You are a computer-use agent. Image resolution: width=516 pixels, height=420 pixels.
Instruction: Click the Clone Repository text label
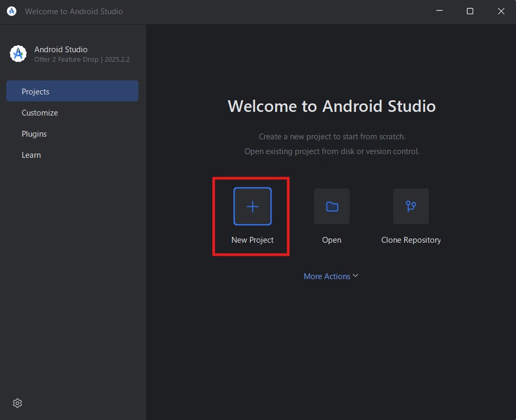click(x=411, y=240)
